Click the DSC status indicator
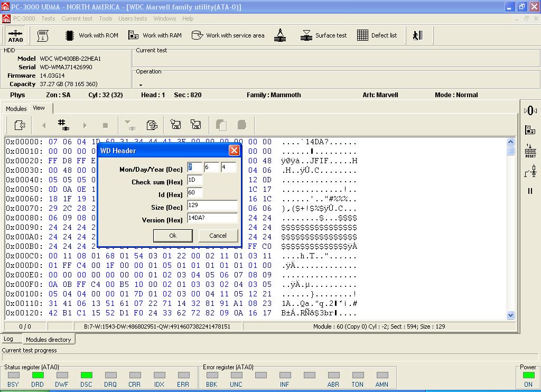541x392 pixels. click(86, 375)
